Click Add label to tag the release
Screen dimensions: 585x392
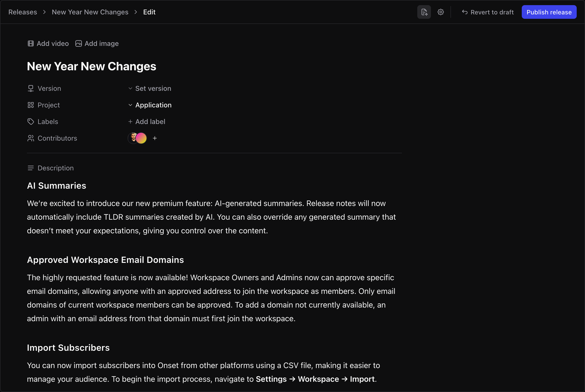tap(150, 122)
